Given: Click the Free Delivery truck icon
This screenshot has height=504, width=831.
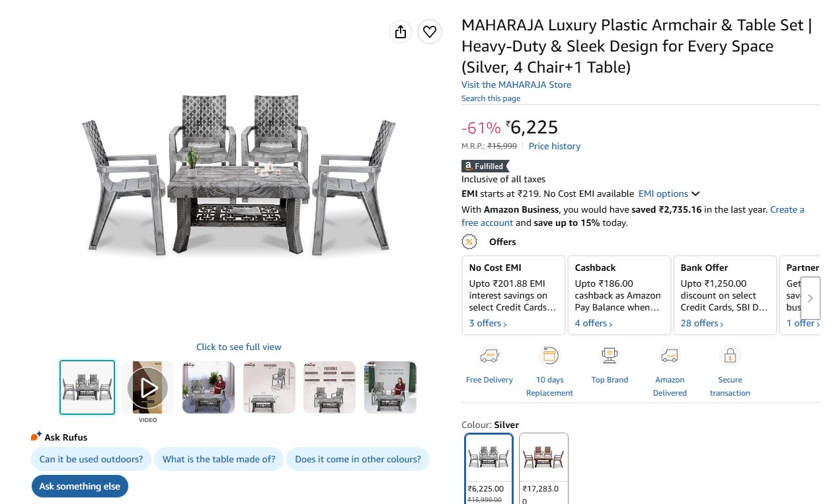Looking at the screenshot, I should (x=489, y=356).
